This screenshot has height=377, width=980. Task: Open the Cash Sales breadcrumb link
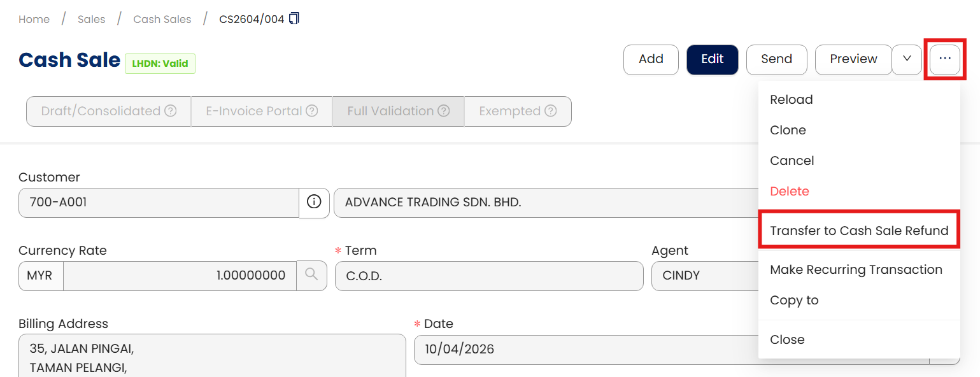tap(162, 19)
